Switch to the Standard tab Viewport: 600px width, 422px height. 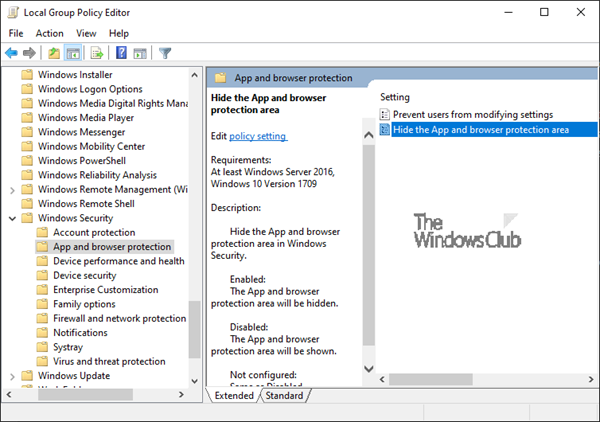tap(284, 396)
